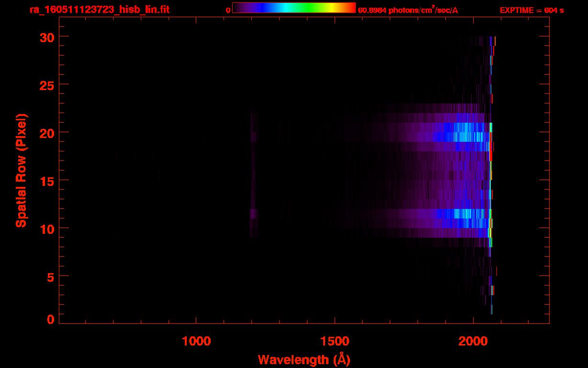Click the y-axis tick label 5
Viewport: 588px width, 368px height.
pyautogui.click(x=50, y=276)
